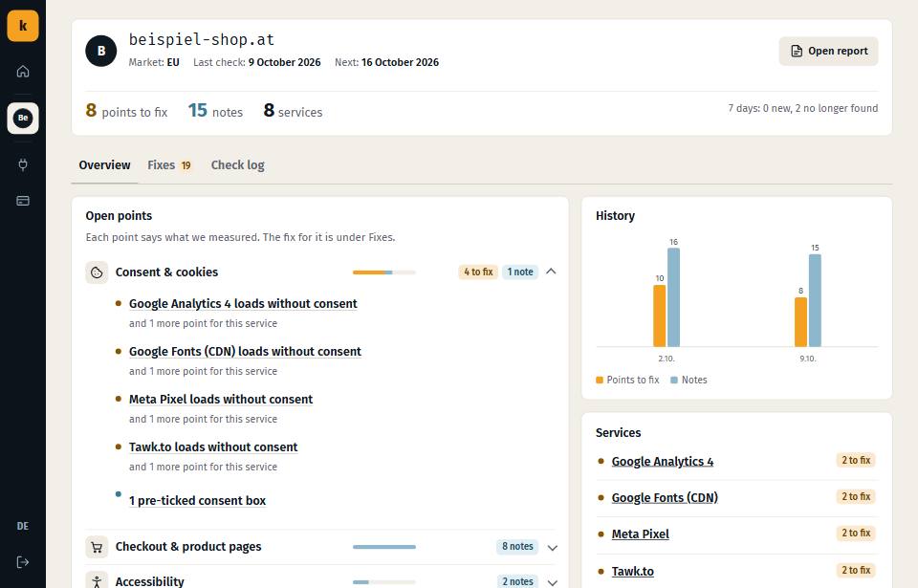
Task: Open Meta Pixel in Services list
Action: (640, 534)
